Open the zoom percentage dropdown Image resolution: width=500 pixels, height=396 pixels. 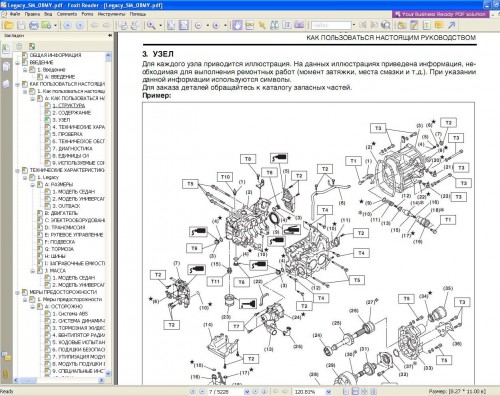[x=328, y=392]
